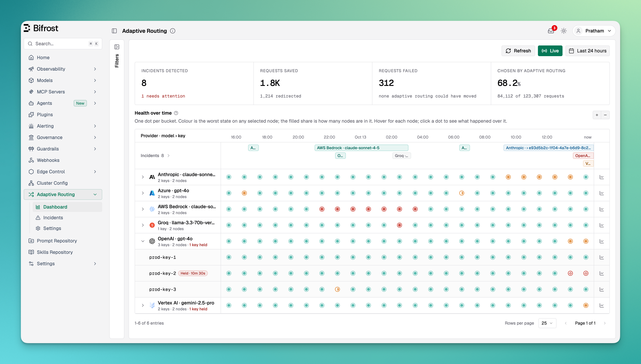The width and height of the screenshot is (641, 364).
Task: Click '1 needs attention' text
Action: pyautogui.click(x=163, y=96)
